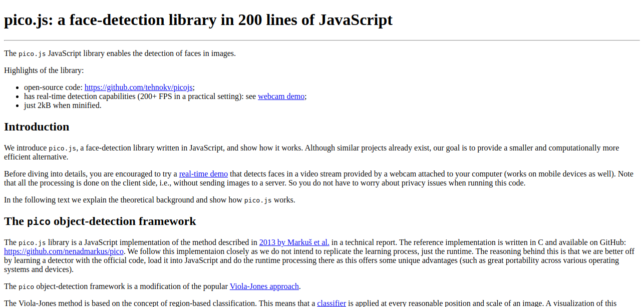This screenshot has height=307, width=644.
Task: Open the github.com/tehnokv/picojs link
Action: click(139, 87)
